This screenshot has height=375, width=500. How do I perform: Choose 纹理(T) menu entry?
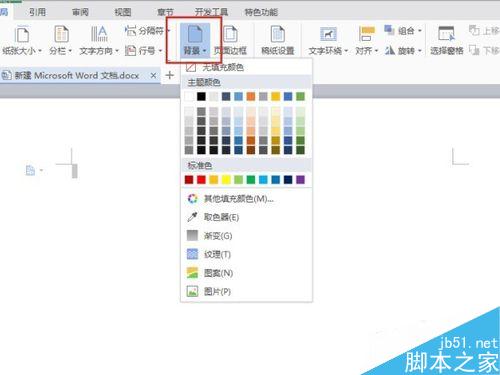point(247,254)
